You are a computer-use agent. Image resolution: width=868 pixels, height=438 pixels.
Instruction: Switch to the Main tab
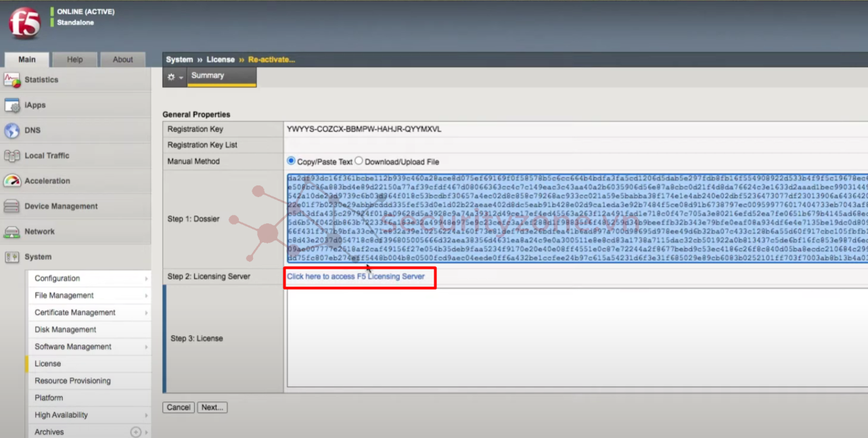click(27, 60)
